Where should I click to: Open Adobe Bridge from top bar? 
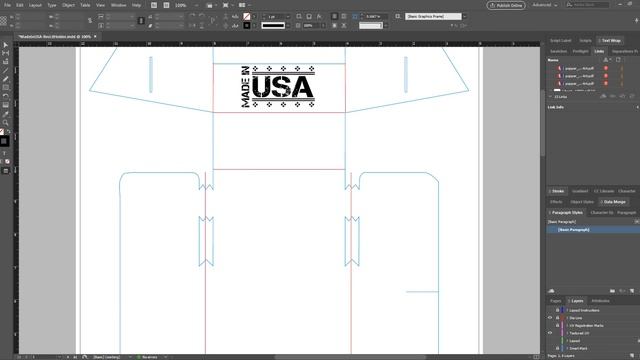154,5
